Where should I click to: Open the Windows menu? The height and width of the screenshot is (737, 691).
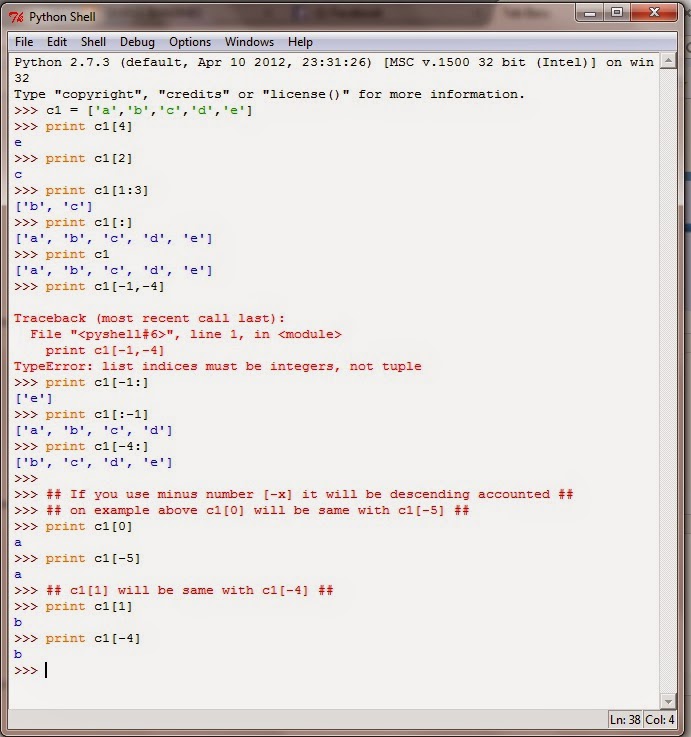(x=249, y=42)
